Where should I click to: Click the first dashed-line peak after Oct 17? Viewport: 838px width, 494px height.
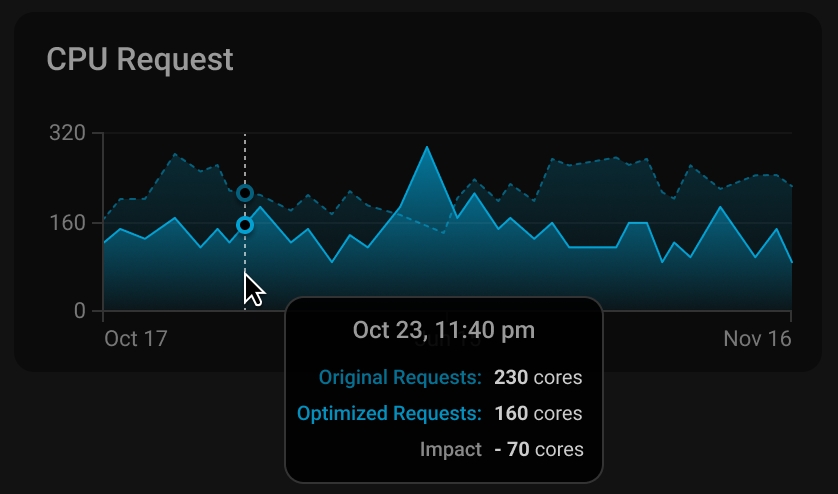[x=175, y=155]
